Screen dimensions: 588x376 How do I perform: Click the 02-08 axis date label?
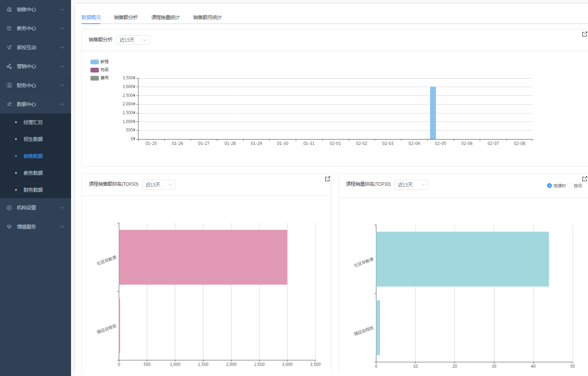coord(520,144)
